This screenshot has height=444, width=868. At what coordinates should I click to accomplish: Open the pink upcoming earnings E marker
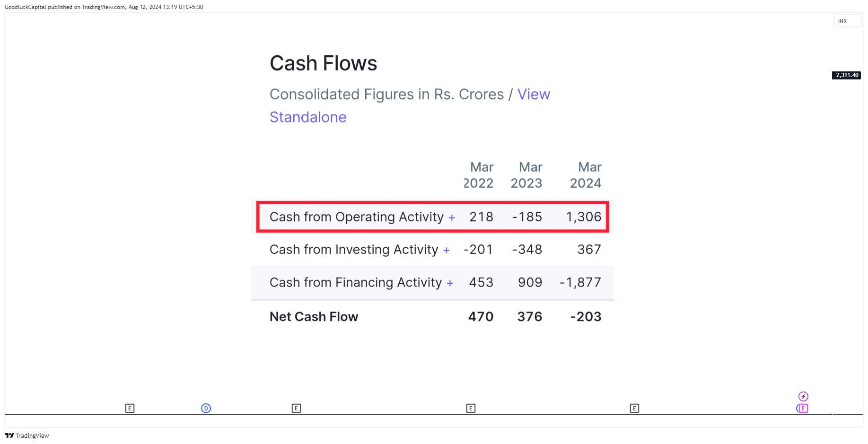click(x=803, y=408)
